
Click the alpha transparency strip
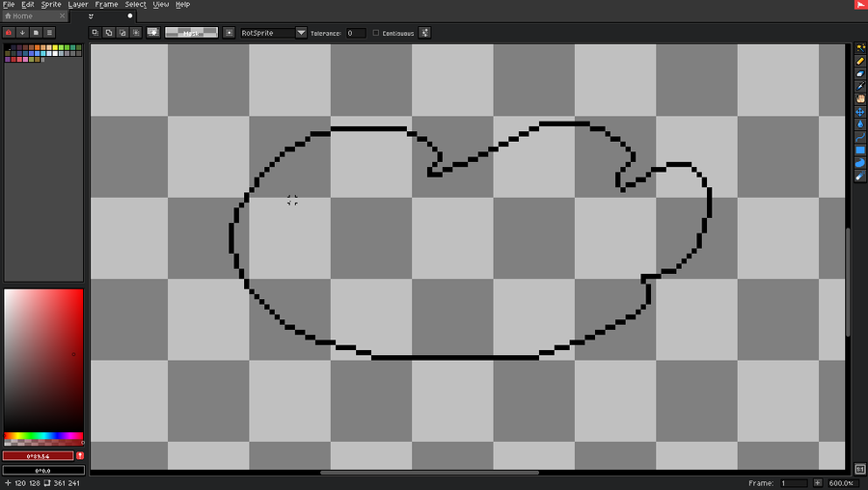(43, 443)
